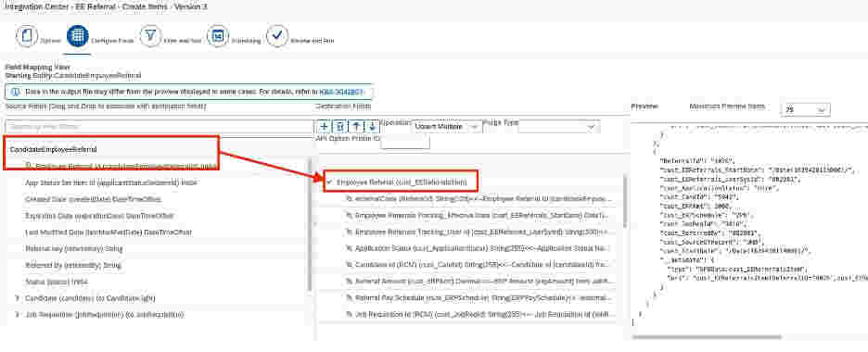
Task: Open the Maximum Preview Items dropdown
Action: (806, 110)
